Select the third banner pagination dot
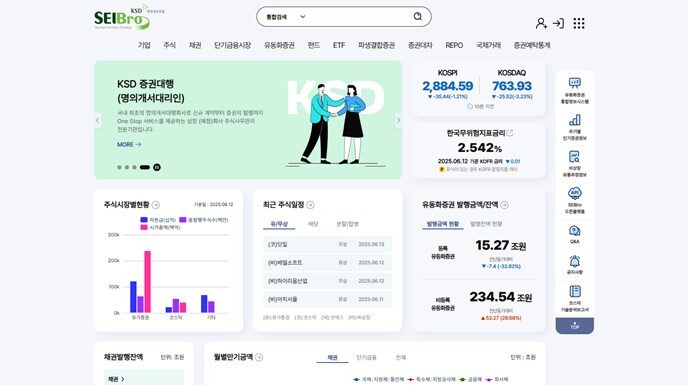The width and height of the screenshot is (688, 385). 134,167
